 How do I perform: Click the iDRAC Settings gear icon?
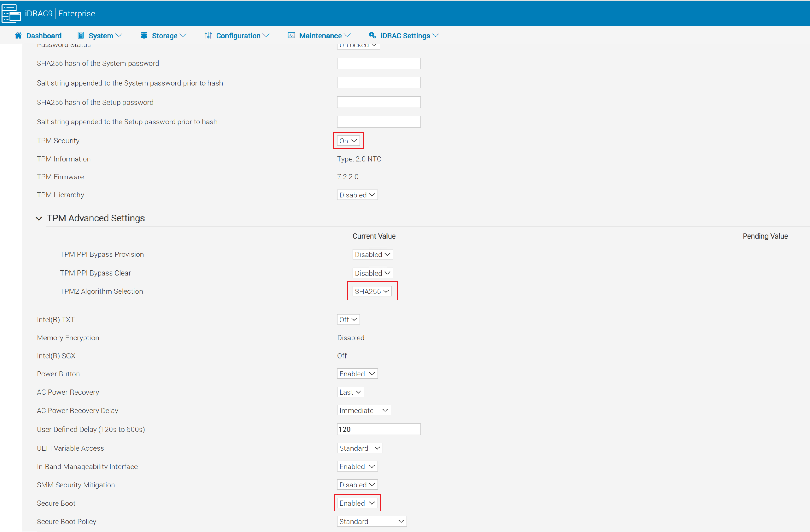pyautogui.click(x=372, y=35)
